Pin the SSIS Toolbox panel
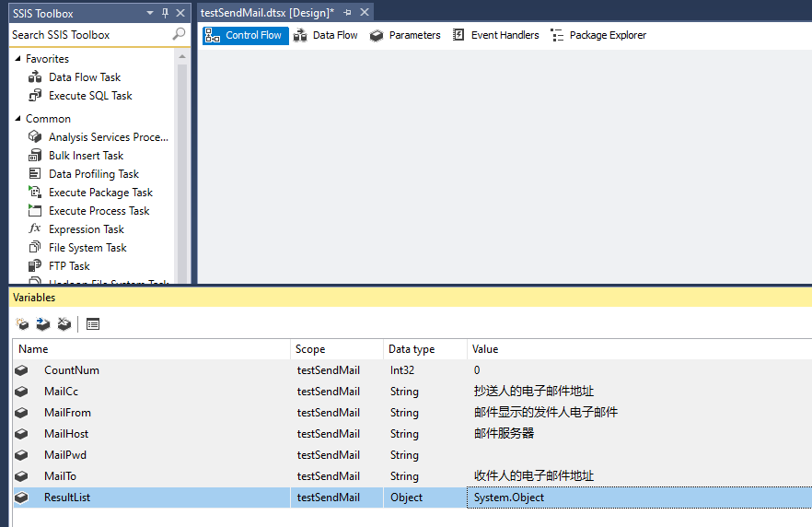This screenshot has width=812, height=527. 165,13
